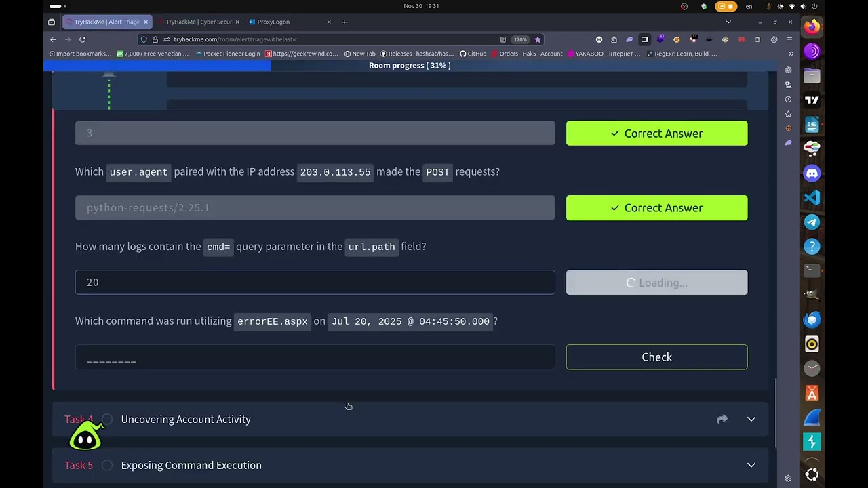Screen dimensions: 868x488
Task: Click the TryHackMe mascot chat bubble
Action: pos(86,436)
